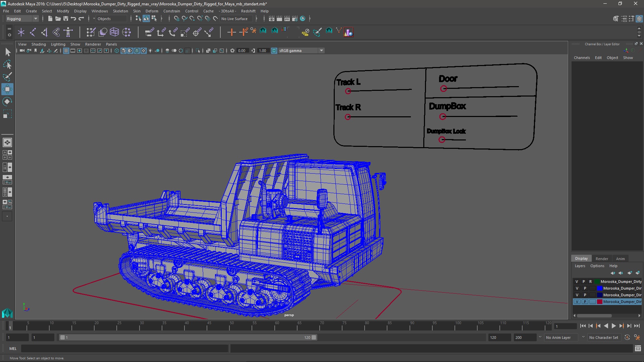644x362 pixels.
Task: Open animation preferences running-man icon
Action: click(x=637, y=338)
